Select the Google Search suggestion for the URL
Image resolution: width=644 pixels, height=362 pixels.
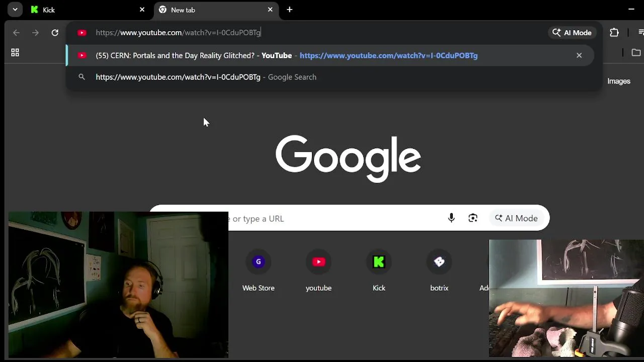[x=330, y=77]
